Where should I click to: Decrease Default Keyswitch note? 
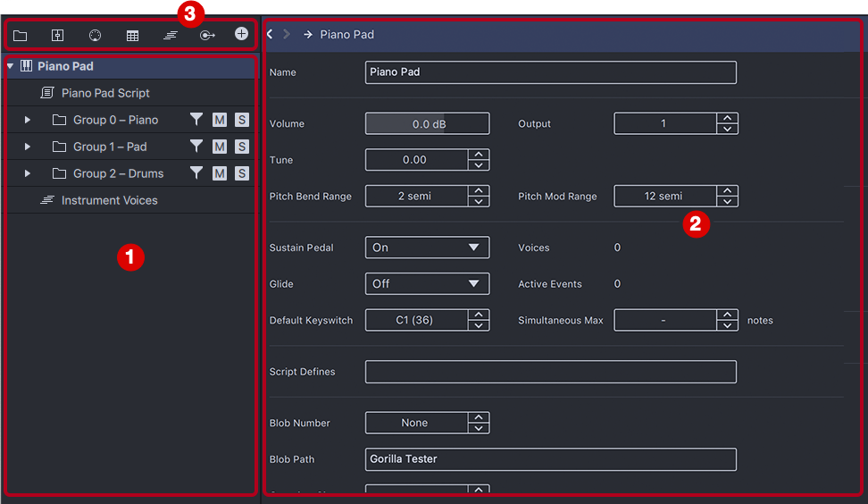pyautogui.click(x=479, y=325)
